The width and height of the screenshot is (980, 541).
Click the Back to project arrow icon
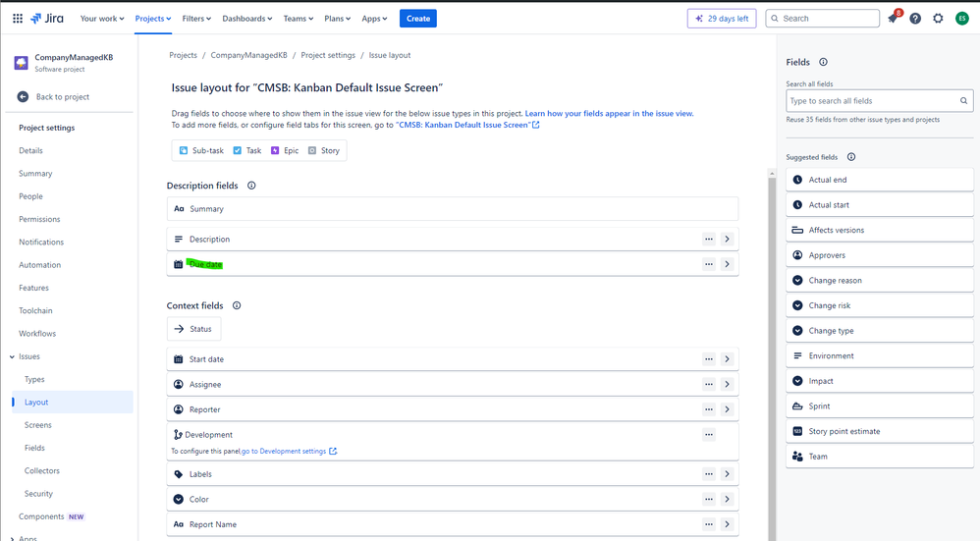pyautogui.click(x=24, y=97)
